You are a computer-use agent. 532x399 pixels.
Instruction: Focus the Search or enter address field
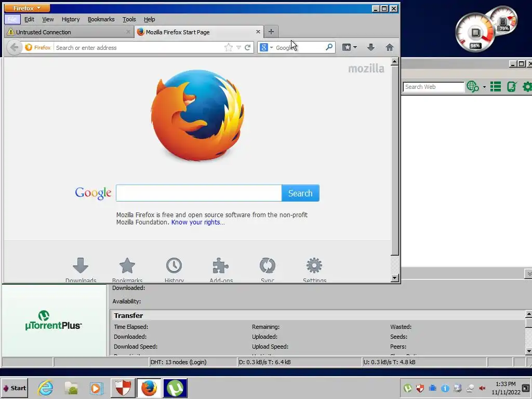pos(138,47)
